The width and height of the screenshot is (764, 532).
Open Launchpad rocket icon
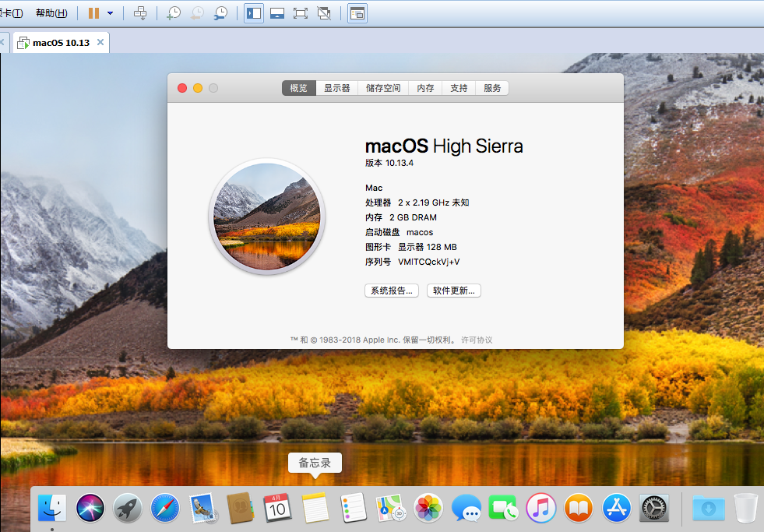coord(128,508)
